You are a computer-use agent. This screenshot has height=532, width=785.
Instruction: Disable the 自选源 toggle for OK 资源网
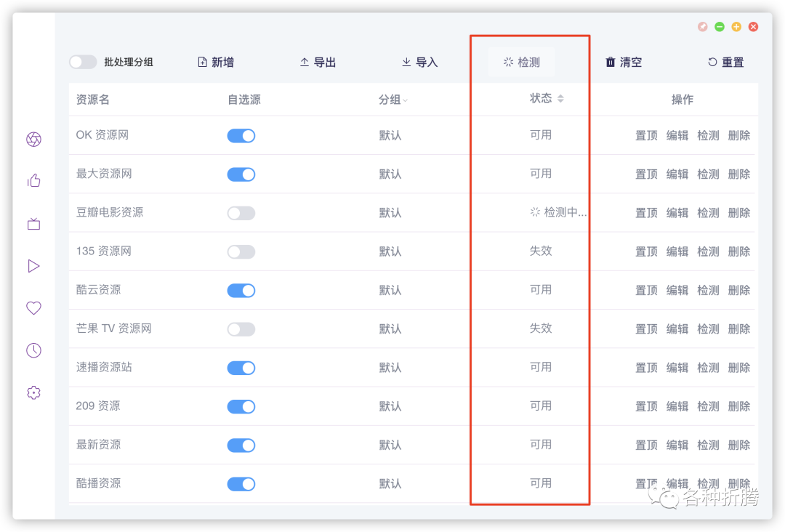click(241, 135)
